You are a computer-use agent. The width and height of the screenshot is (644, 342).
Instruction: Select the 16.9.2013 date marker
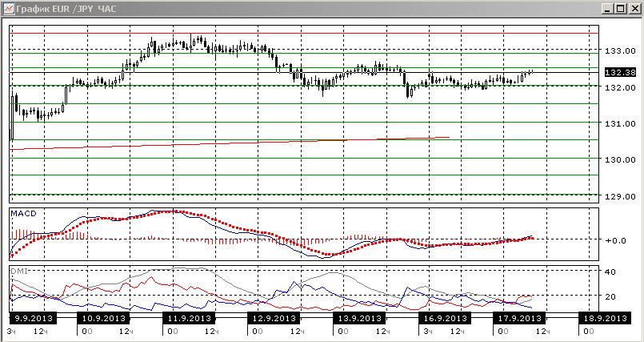445,318
